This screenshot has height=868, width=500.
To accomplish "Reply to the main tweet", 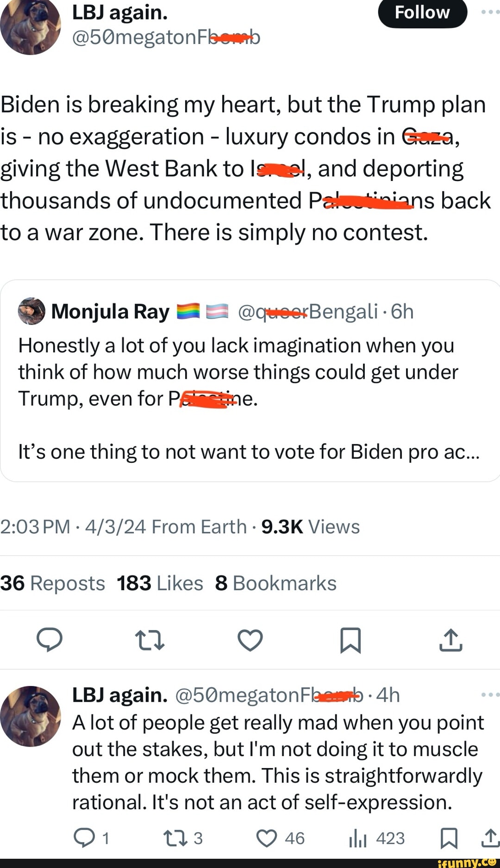I will (50, 640).
